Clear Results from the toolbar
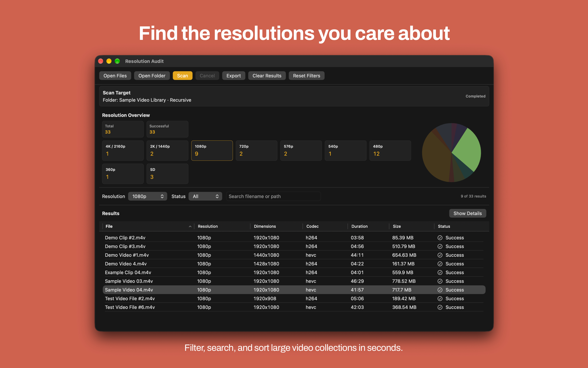 [267, 76]
